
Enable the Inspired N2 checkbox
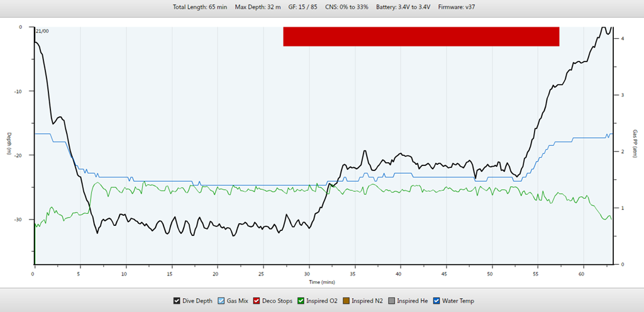tap(345, 301)
